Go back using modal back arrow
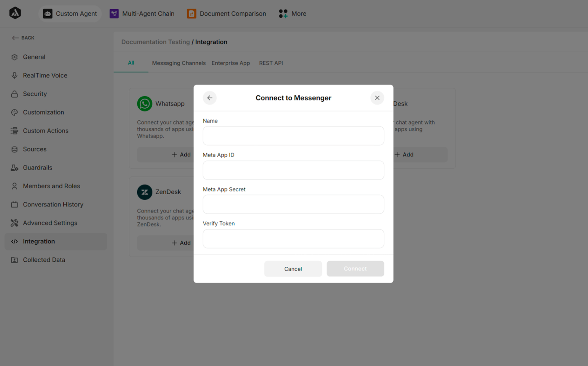The height and width of the screenshot is (366, 588). [210, 98]
